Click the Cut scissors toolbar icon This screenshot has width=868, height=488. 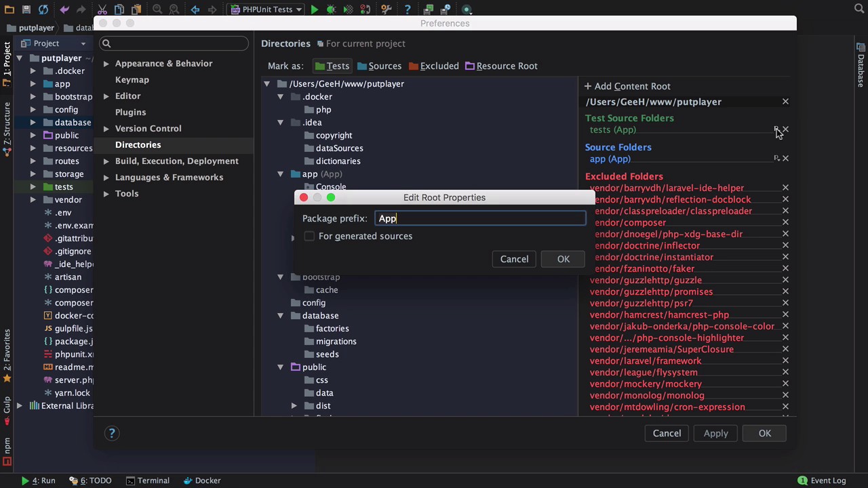coord(102,9)
